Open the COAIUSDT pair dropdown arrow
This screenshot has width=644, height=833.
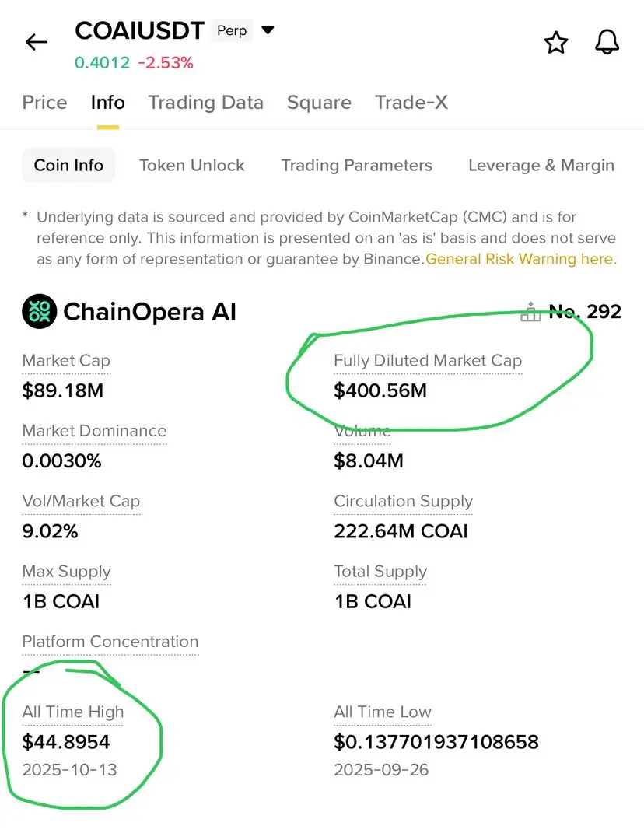tap(268, 31)
